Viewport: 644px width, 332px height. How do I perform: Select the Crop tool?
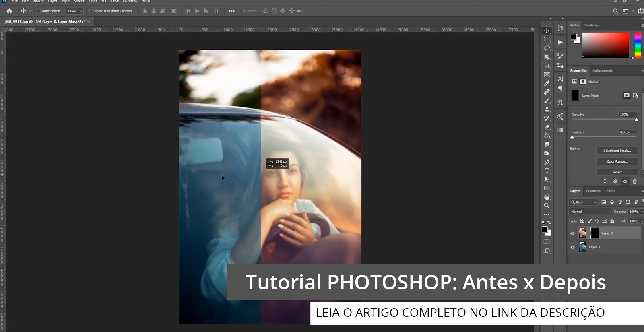[x=547, y=66]
